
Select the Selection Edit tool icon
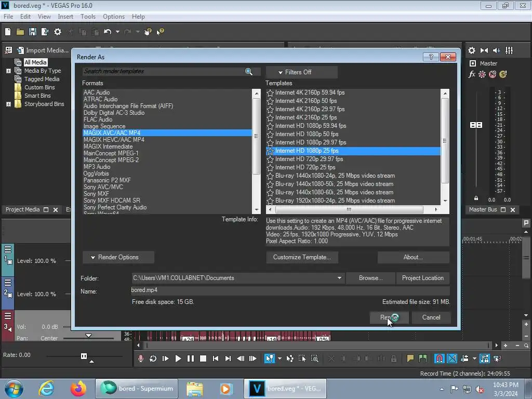pyautogui.click(x=302, y=358)
